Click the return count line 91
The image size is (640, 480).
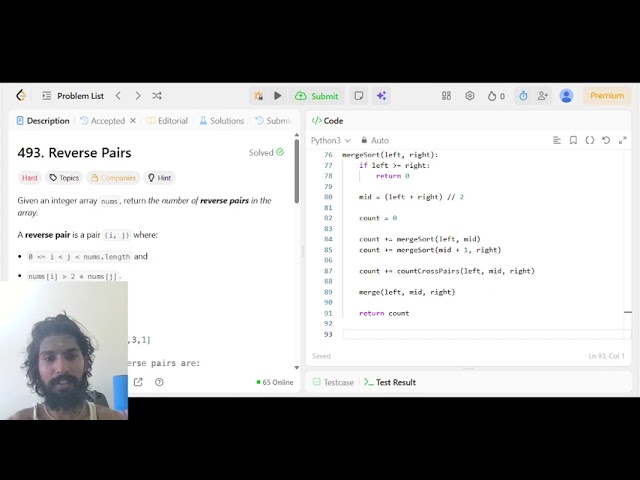(x=384, y=313)
